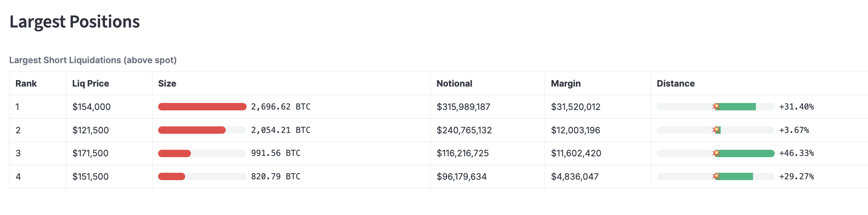Sort by the Liq Price column header
The width and height of the screenshot is (868, 215).
pyautogui.click(x=90, y=84)
